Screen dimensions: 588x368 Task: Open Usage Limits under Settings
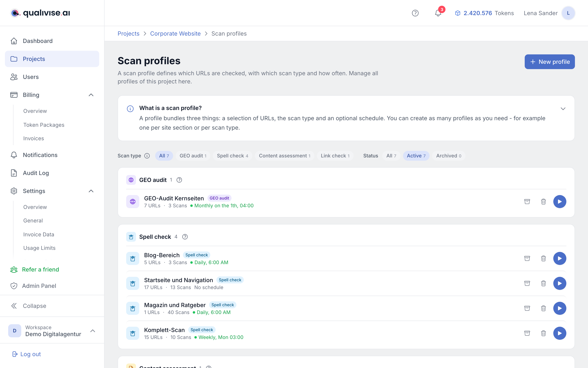[x=39, y=248]
